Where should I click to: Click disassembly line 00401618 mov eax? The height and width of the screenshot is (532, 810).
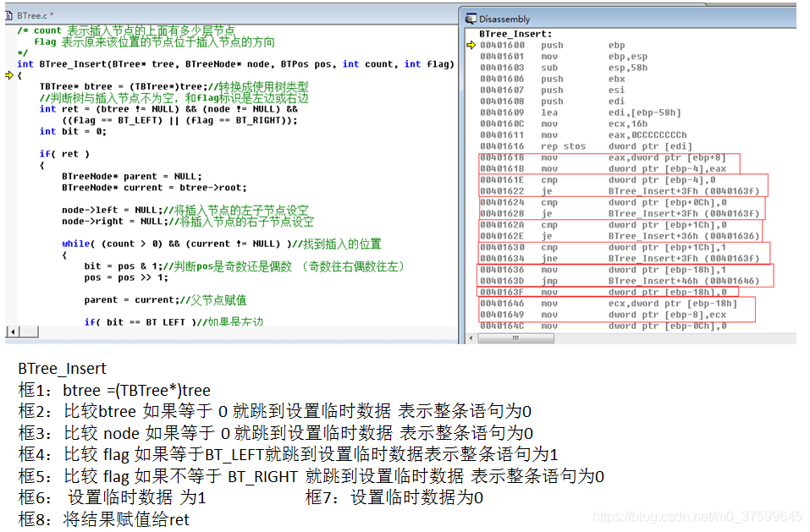click(603, 158)
